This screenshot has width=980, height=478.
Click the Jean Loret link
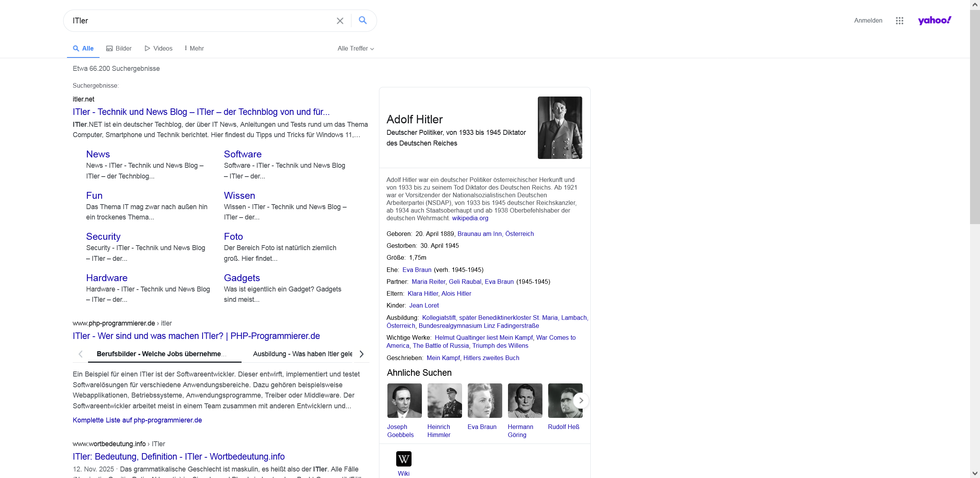[424, 305]
